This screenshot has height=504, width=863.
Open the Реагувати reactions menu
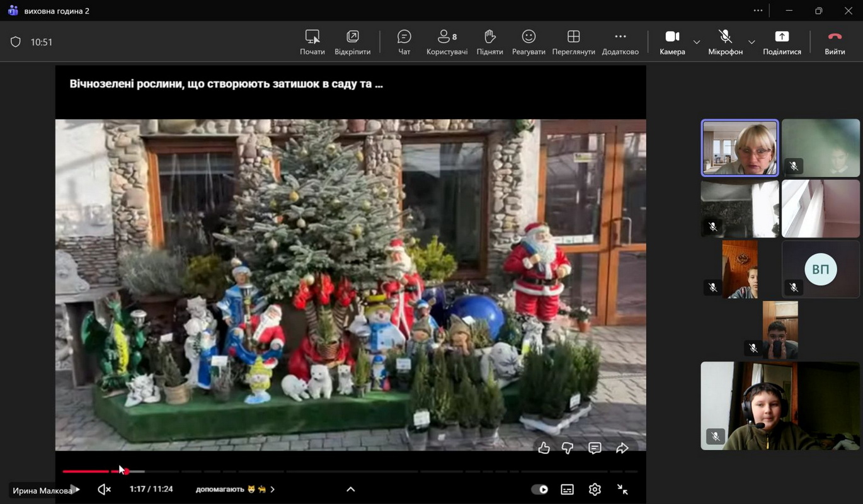tap(529, 42)
